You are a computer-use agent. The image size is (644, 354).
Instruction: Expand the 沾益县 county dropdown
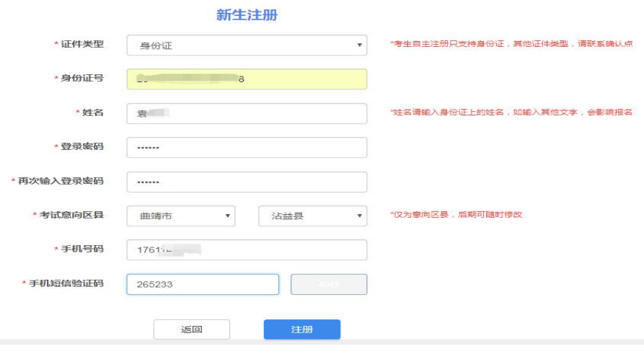pyautogui.click(x=312, y=216)
